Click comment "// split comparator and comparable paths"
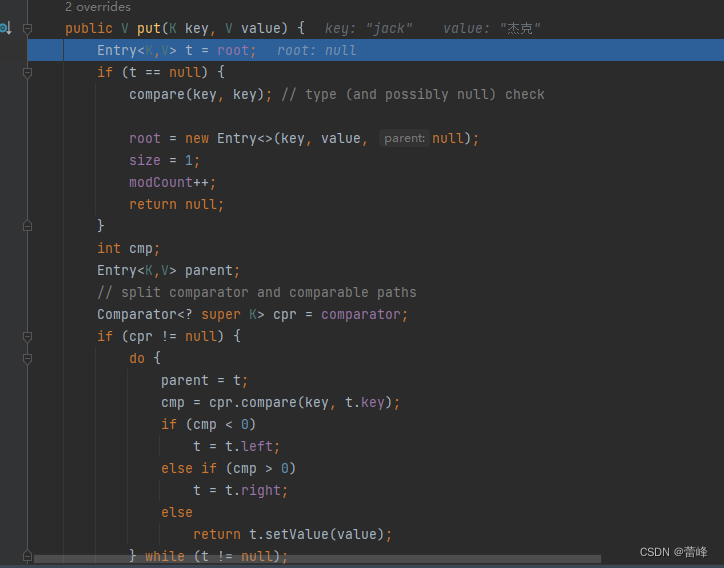 coord(257,293)
